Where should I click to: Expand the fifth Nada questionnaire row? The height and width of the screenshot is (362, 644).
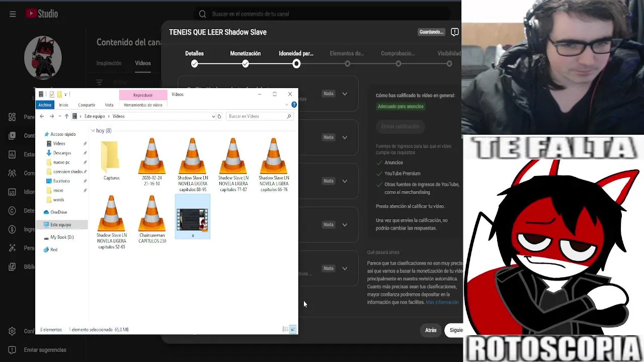(345, 268)
